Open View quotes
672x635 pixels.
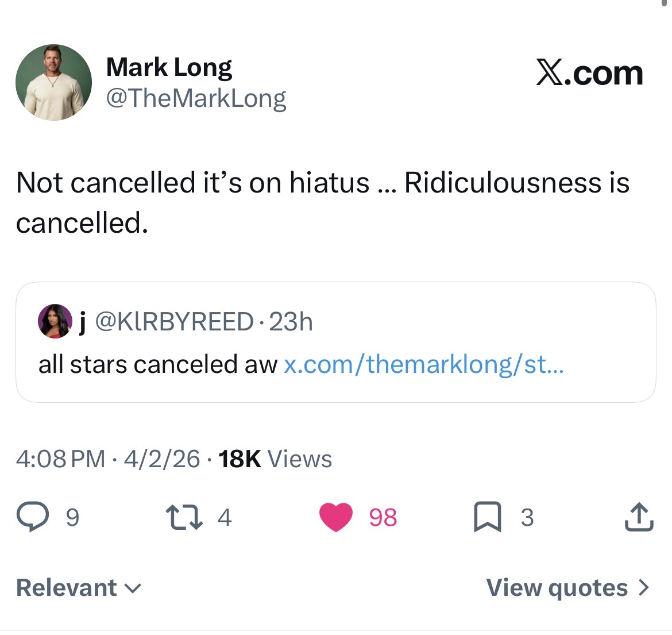[x=557, y=587]
